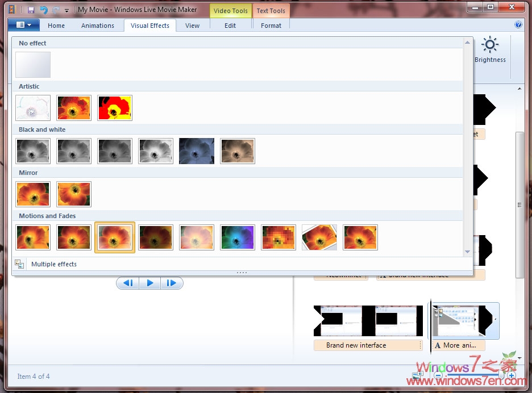Switch to the Animations tab
This screenshot has height=393, width=532.
97,26
